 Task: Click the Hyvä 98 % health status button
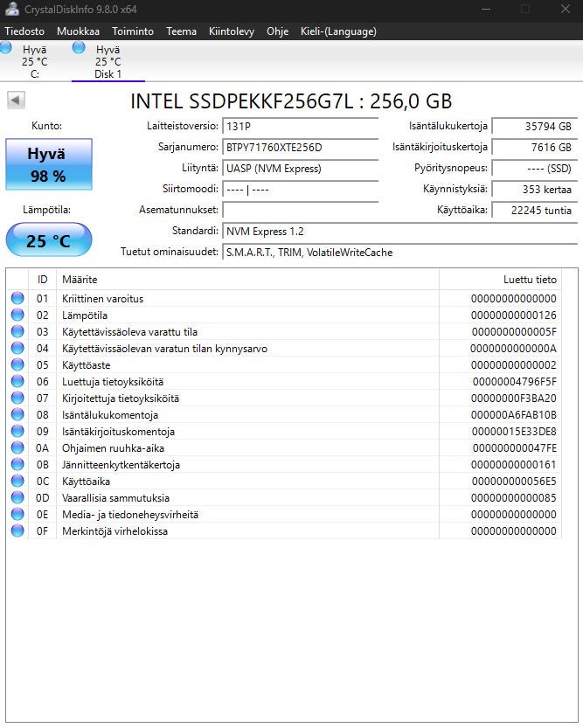(49, 164)
